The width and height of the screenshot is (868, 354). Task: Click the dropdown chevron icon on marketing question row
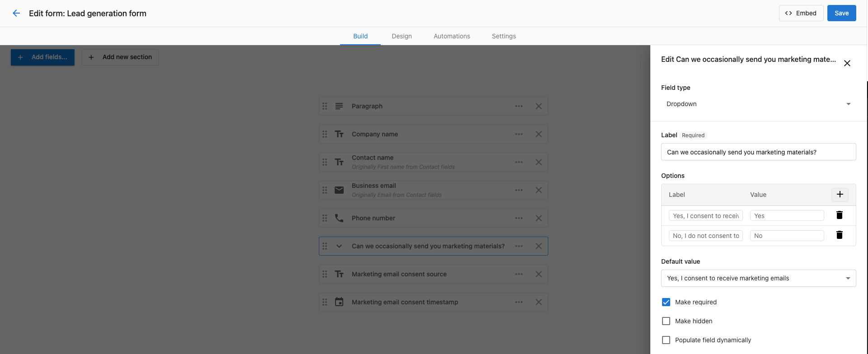[x=339, y=246]
